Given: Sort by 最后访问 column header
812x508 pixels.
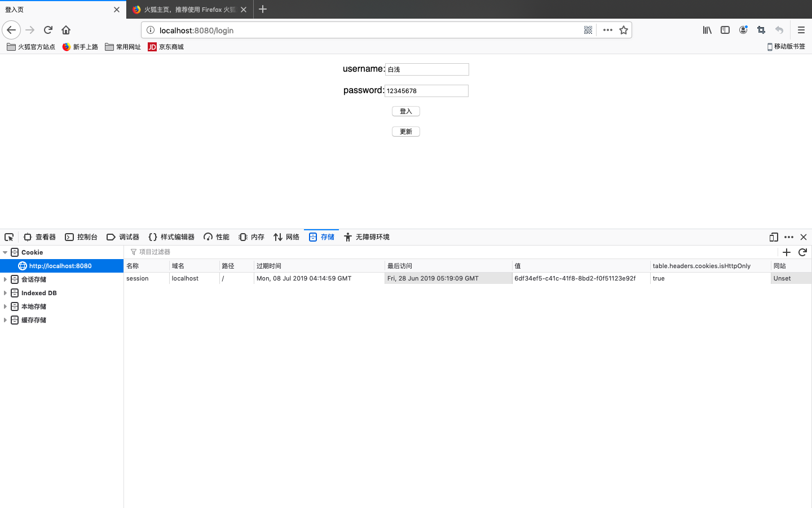Looking at the screenshot, I should coord(448,266).
